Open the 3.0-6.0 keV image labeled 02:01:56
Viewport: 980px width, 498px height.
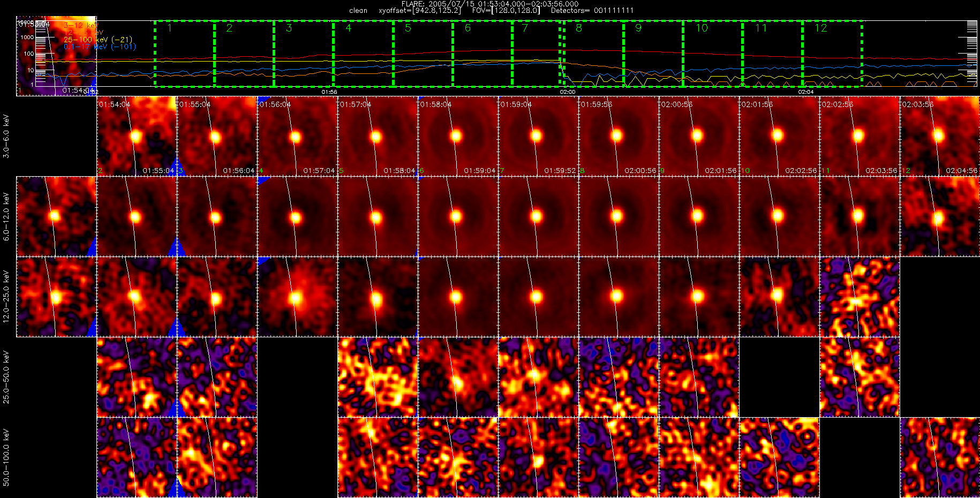coord(779,136)
